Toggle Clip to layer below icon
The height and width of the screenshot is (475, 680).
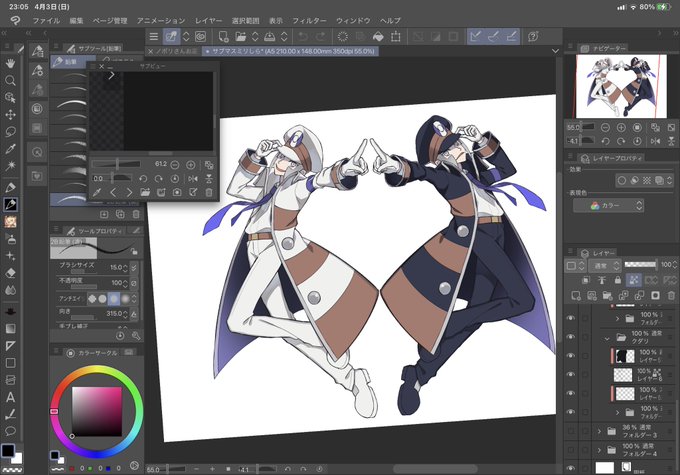586,280
